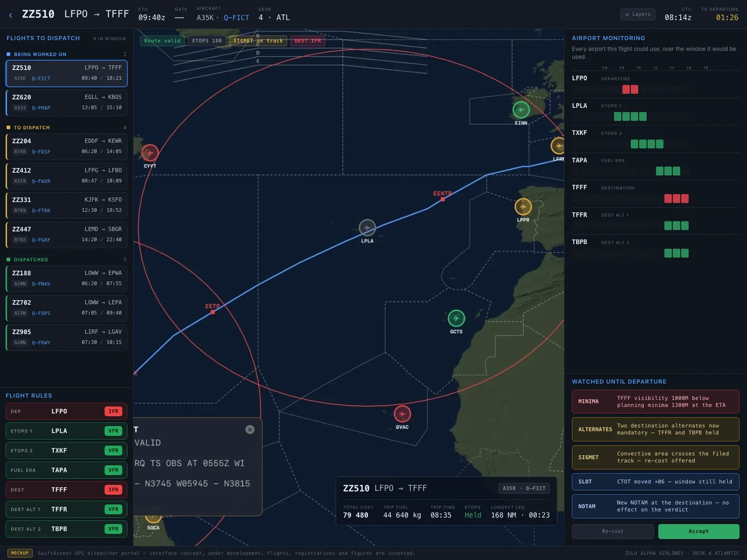Click the DEST TFFF IFR rule row
The image size is (747, 560).
66,490
